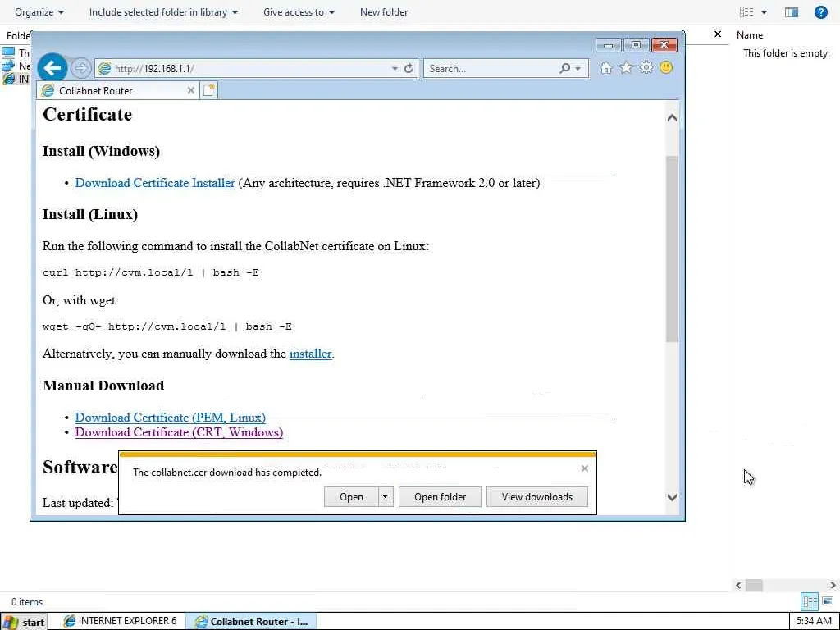This screenshot has height=630, width=840.
Task: Click View downloads button
Action: tap(536, 496)
